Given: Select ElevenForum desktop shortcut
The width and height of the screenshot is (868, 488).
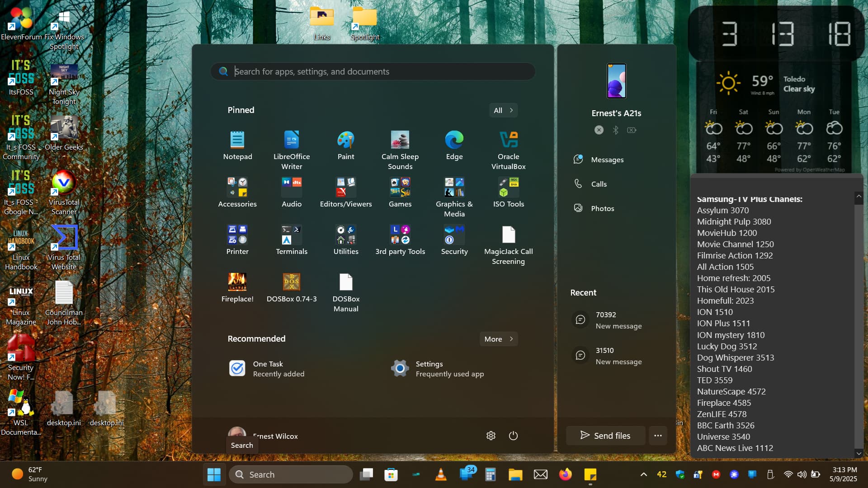Looking at the screenshot, I should 21,23.
